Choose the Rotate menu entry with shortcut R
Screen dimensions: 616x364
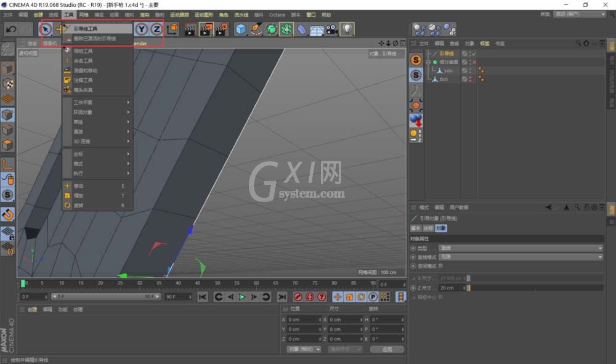point(97,205)
